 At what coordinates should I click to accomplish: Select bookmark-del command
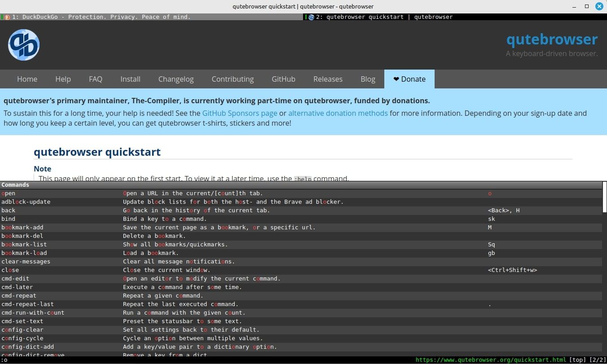point(301,236)
